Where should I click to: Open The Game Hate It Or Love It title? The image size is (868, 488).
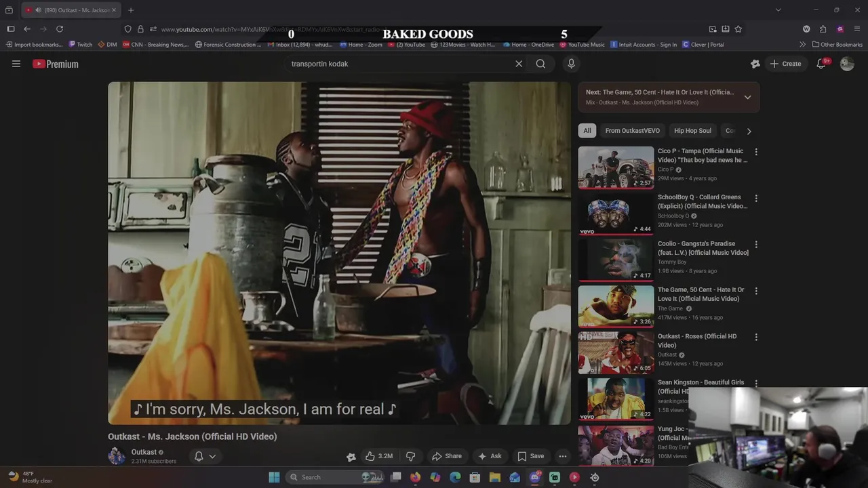click(x=701, y=294)
